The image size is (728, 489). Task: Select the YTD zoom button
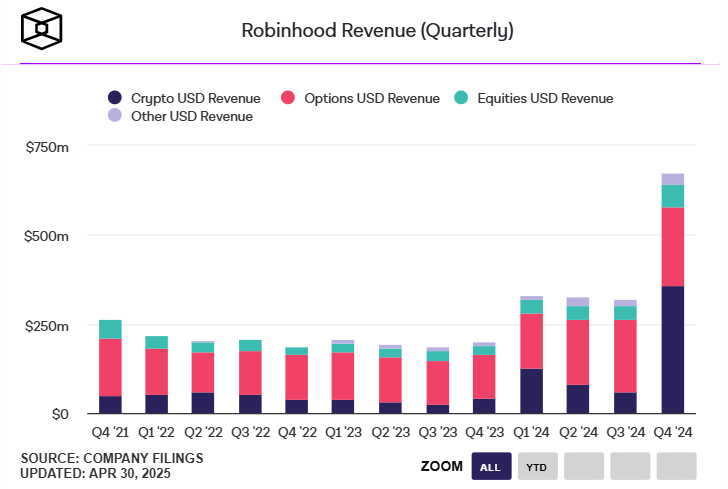[537, 466]
